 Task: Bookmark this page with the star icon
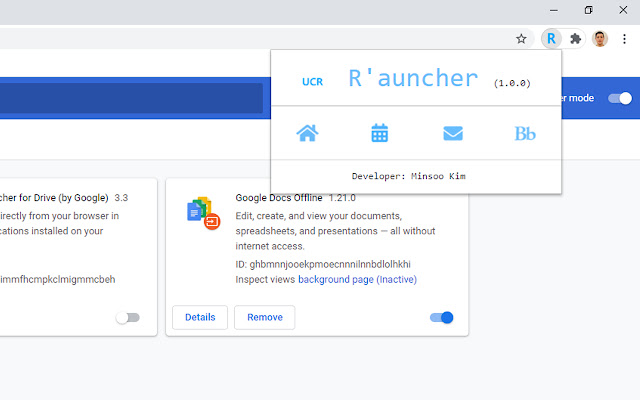pos(521,39)
